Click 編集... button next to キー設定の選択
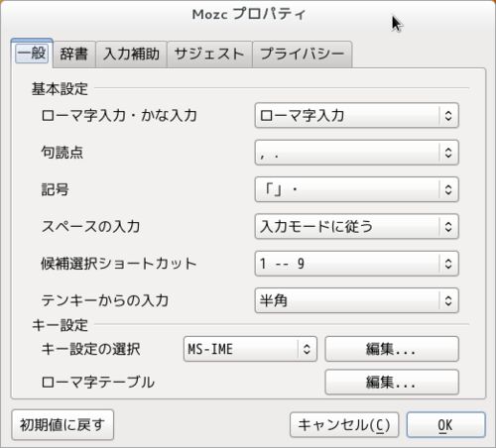Screen dimensions: 496x448 (x=392, y=349)
